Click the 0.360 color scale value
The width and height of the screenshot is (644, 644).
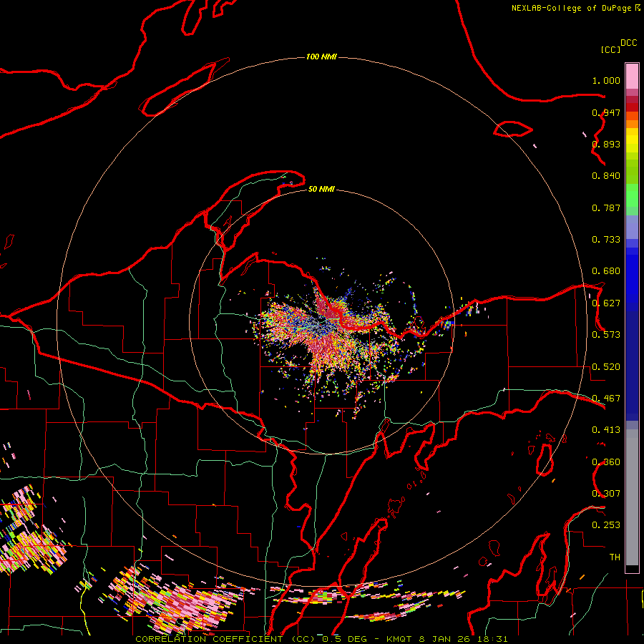(606, 462)
